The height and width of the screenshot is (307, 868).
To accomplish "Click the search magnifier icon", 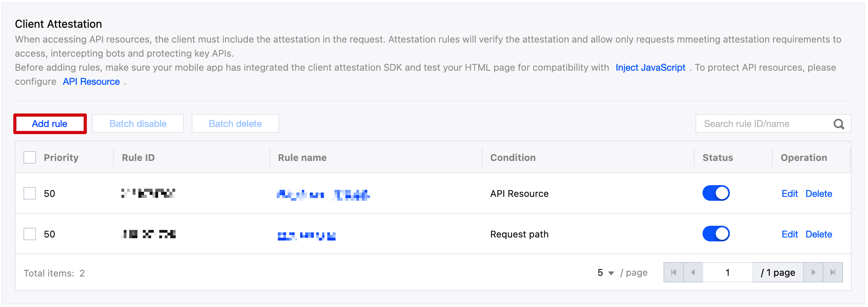I will (839, 124).
